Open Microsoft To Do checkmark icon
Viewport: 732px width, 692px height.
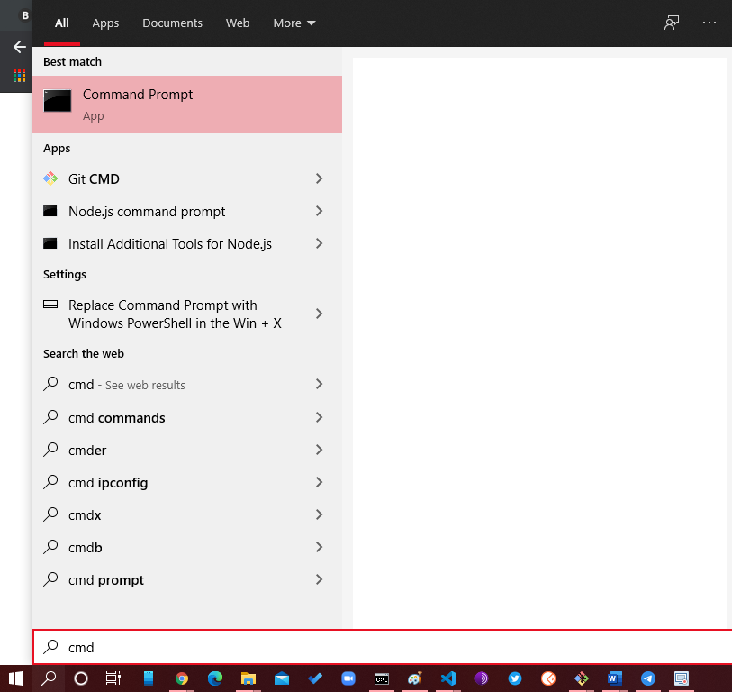click(x=315, y=678)
